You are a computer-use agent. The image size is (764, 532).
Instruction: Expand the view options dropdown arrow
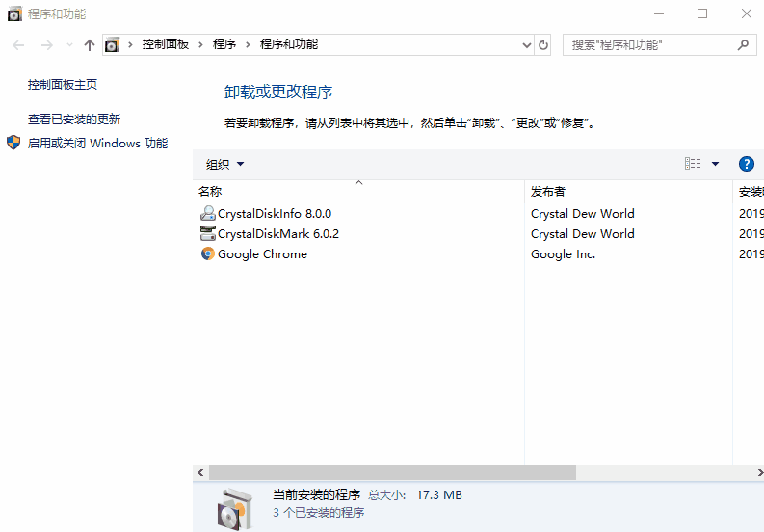tap(715, 164)
